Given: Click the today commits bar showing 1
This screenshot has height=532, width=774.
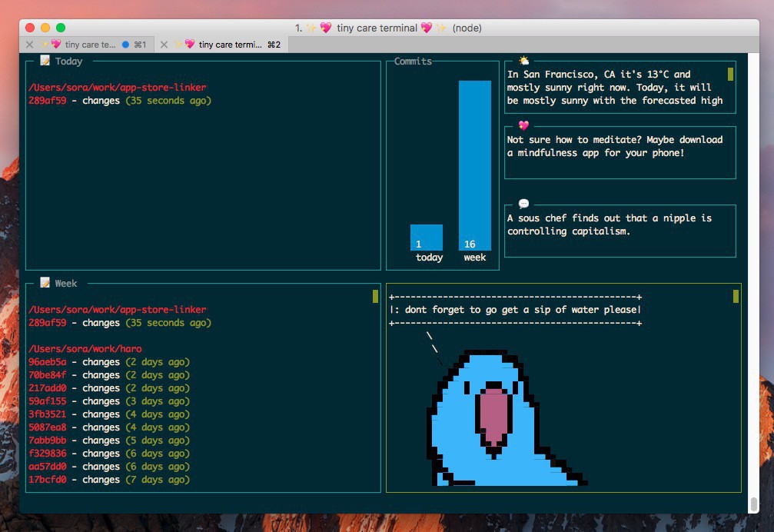Looking at the screenshot, I should pyautogui.click(x=426, y=237).
